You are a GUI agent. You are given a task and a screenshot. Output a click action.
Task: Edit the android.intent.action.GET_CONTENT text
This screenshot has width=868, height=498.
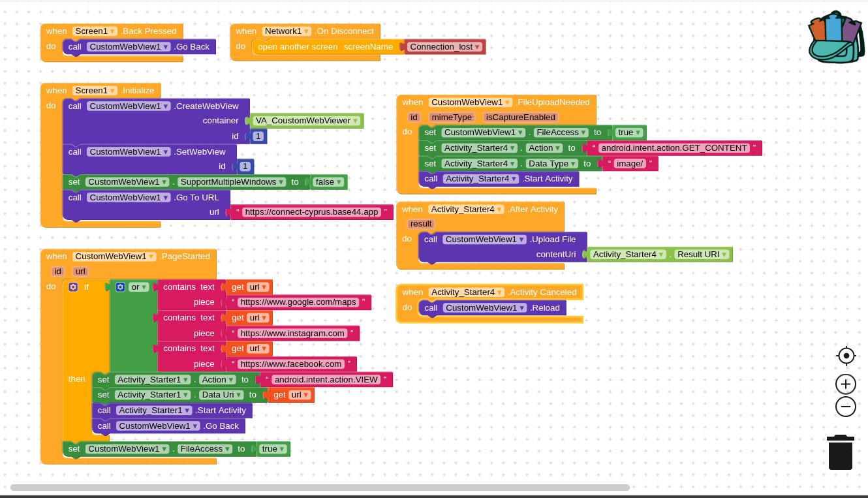674,148
